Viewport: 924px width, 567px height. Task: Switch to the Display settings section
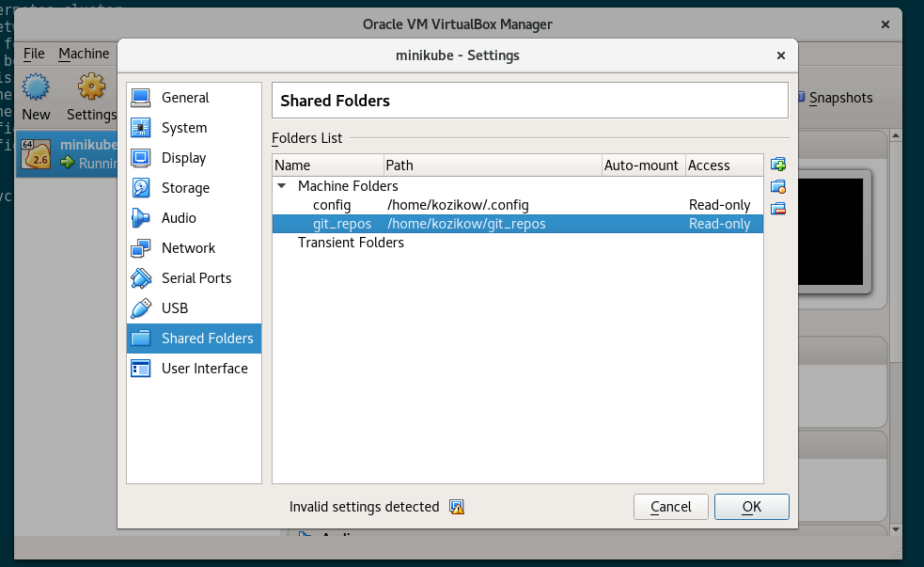(x=183, y=158)
